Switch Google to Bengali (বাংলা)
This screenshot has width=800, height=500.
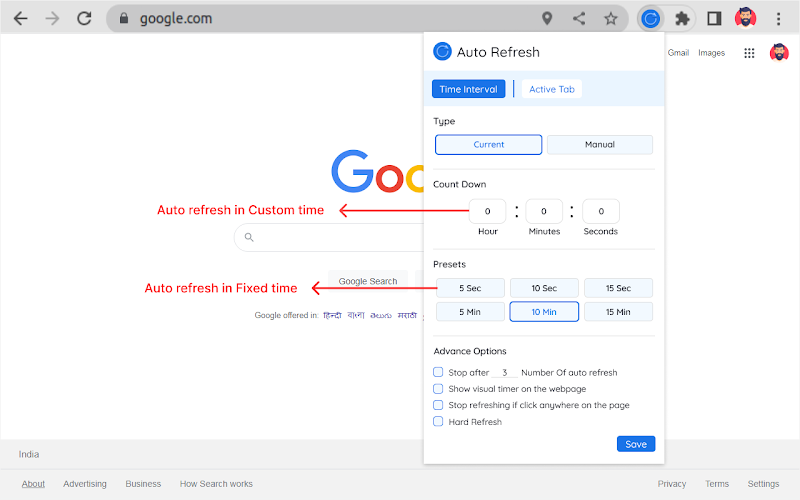(356, 315)
